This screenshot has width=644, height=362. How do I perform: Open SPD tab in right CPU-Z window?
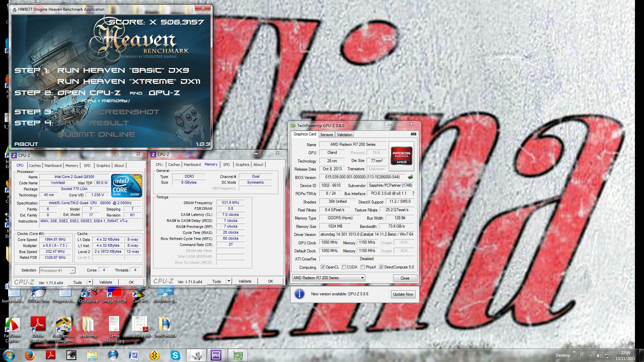[x=226, y=165]
